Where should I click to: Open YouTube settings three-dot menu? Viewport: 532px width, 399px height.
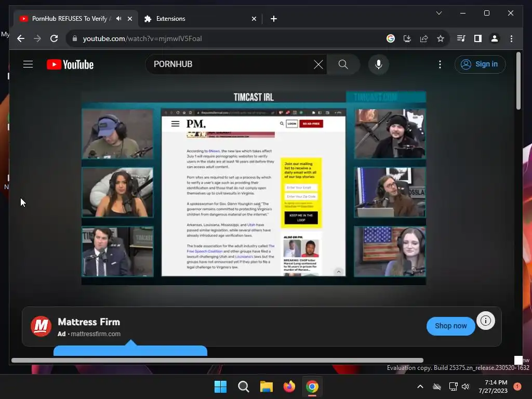click(x=440, y=64)
